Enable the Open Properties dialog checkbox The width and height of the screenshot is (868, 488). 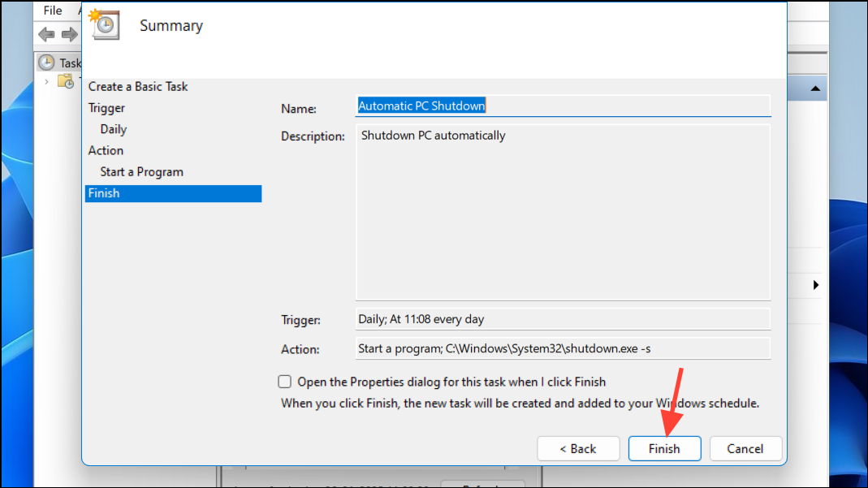pos(285,382)
